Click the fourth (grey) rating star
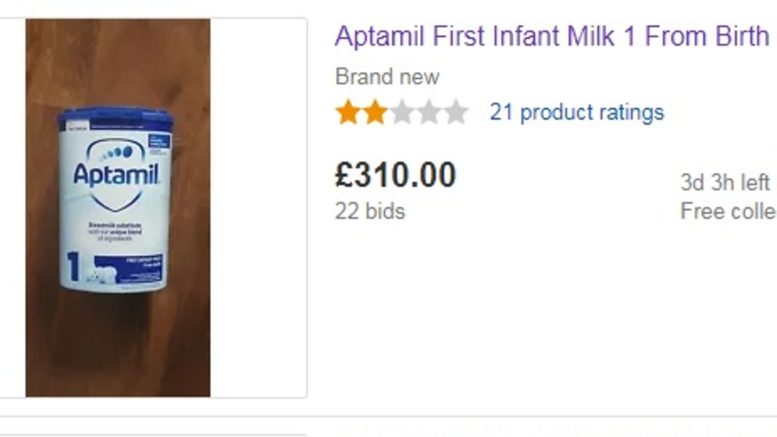 (429, 112)
